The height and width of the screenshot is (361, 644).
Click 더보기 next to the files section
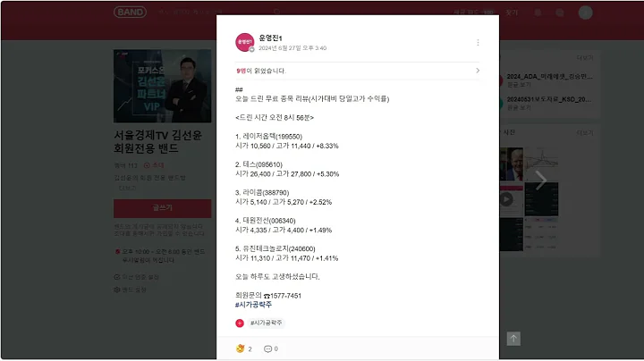pyautogui.click(x=585, y=58)
